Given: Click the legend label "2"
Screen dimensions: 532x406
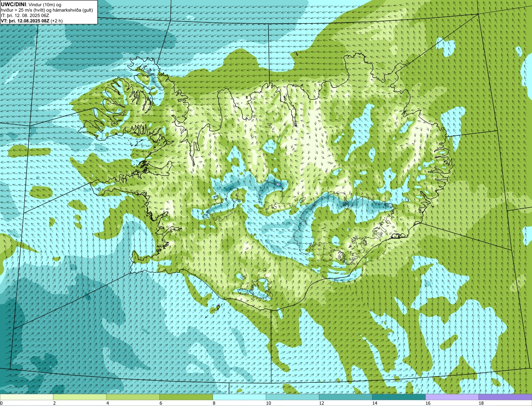Looking at the screenshot, I should coord(54,403).
